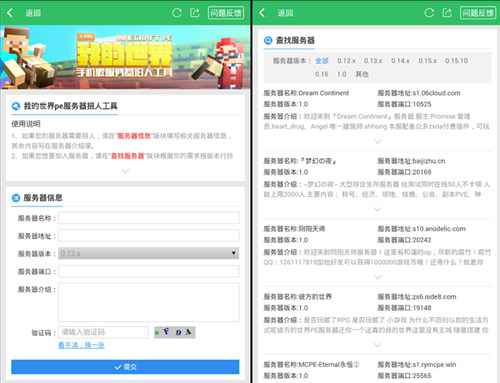Tap the refresh icon in the left screen header
This screenshot has width=500, height=383.
click(177, 13)
